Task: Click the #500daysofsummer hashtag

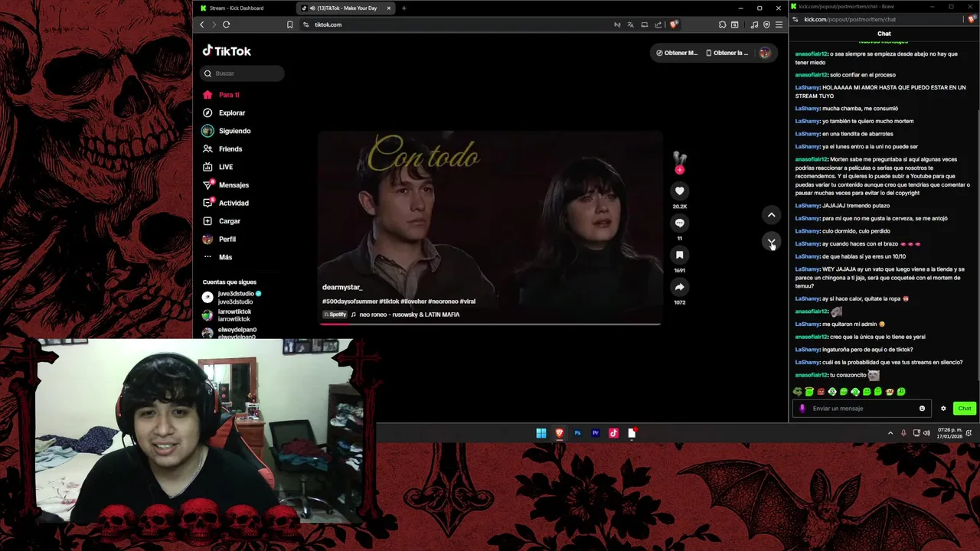Action: coord(350,302)
